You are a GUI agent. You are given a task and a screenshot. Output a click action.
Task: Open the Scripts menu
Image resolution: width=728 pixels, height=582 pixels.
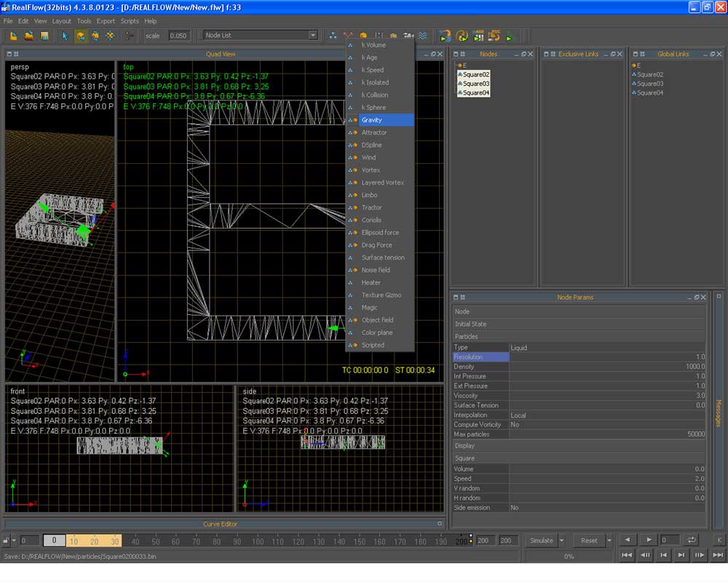[130, 21]
